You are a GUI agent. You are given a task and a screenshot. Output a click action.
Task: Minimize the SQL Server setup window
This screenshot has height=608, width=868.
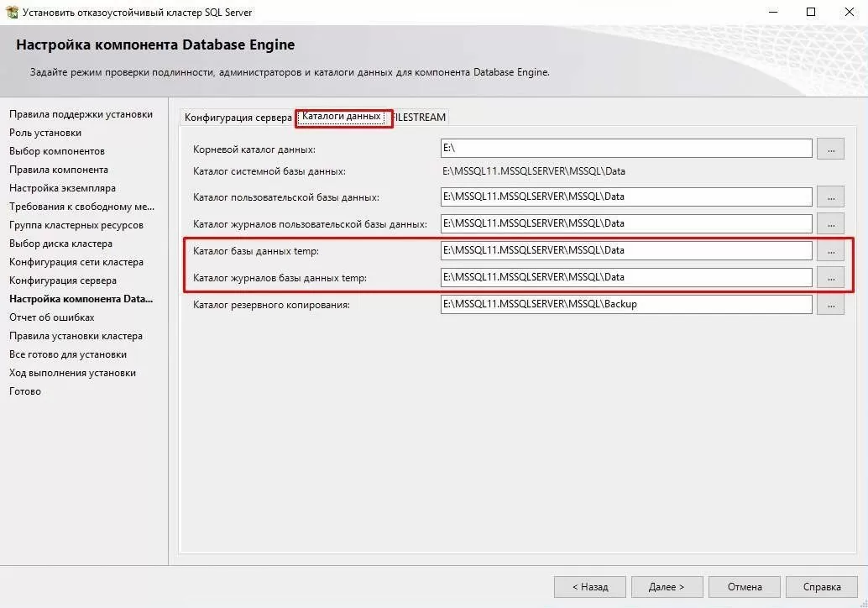tap(773, 12)
